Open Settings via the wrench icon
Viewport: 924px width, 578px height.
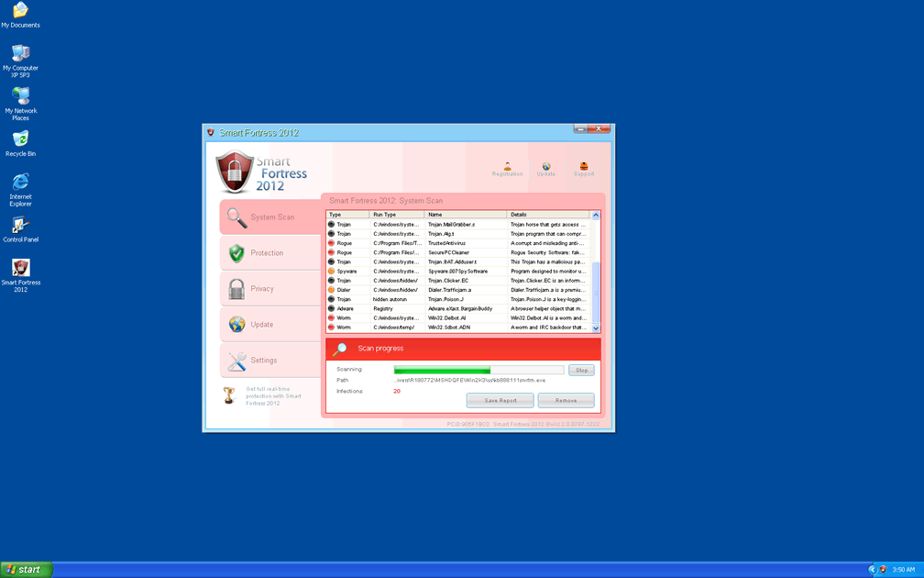(x=236, y=361)
